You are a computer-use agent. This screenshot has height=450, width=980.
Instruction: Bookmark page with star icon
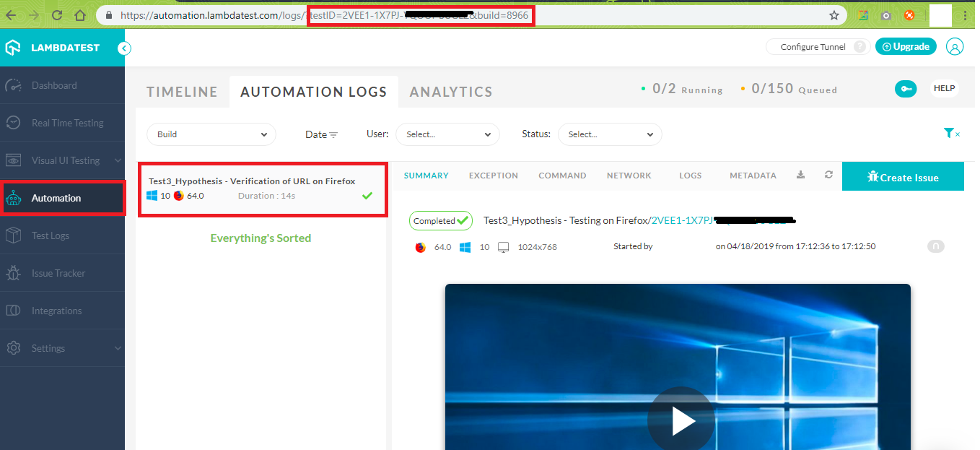pos(834,15)
